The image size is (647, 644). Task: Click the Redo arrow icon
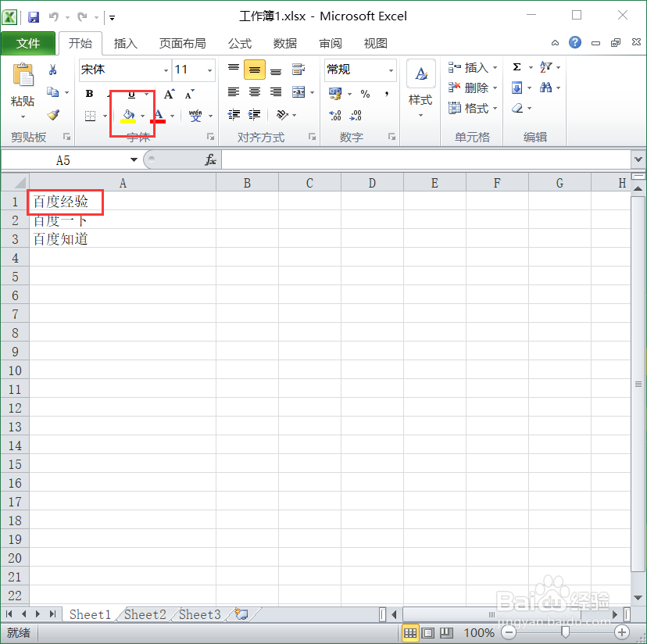point(83,16)
